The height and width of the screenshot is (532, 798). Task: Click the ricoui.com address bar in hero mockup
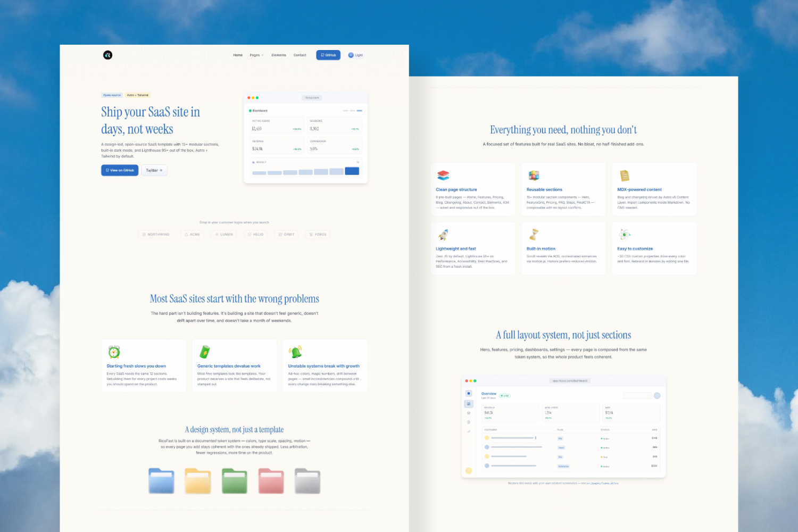312,98
